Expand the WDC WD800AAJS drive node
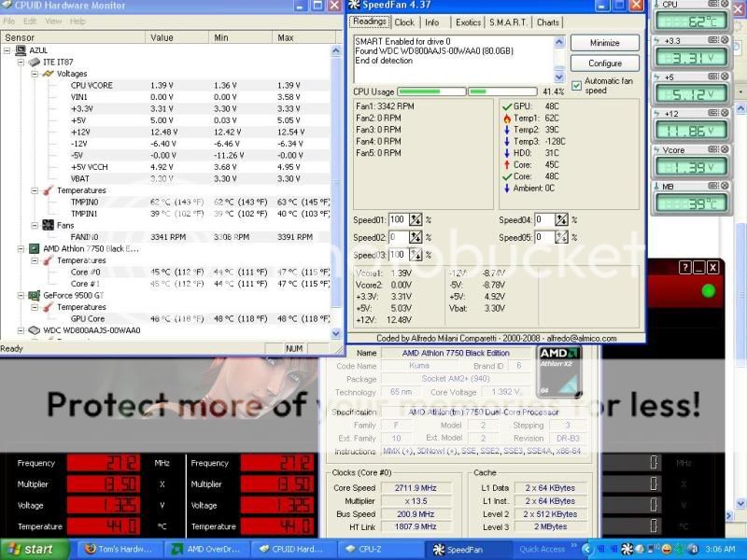747x560 pixels. click(21, 330)
